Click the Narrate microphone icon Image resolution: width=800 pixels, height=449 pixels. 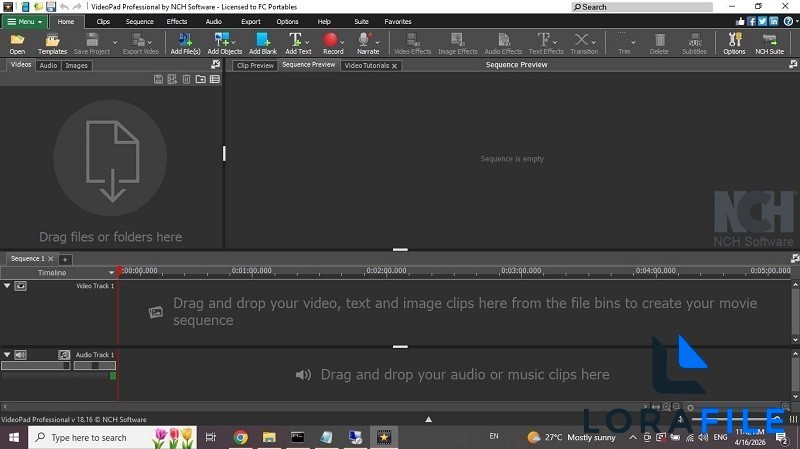[x=364, y=40]
